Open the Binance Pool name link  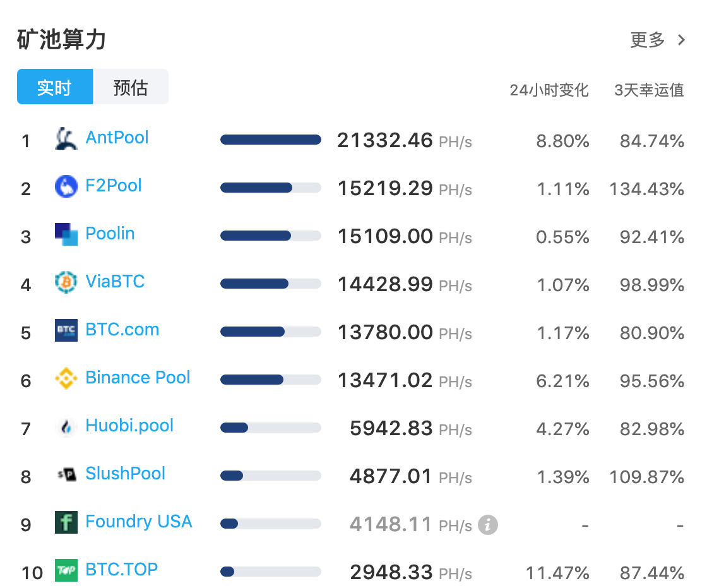(x=138, y=378)
